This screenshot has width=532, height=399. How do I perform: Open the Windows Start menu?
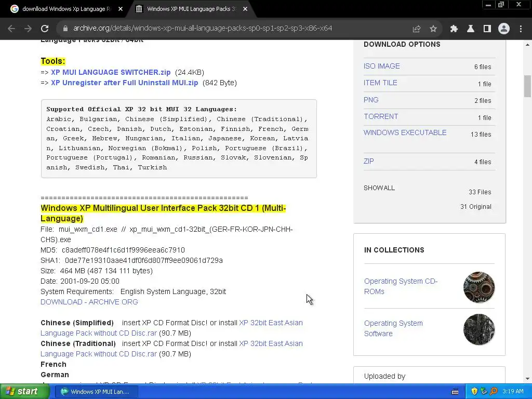[24, 392]
